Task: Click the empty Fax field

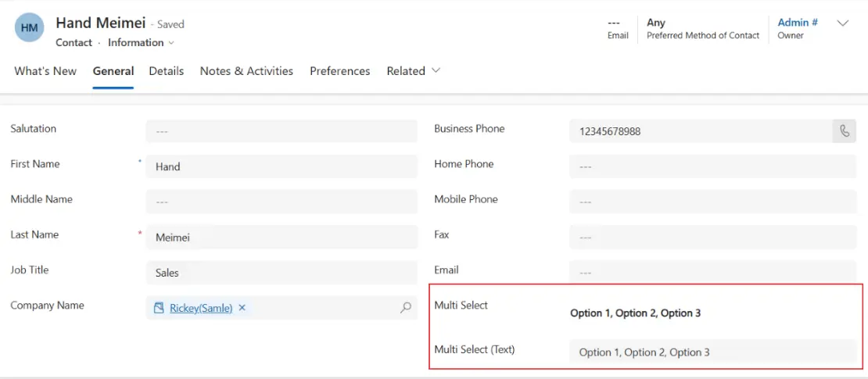Action: pyautogui.click(x=713, y=238)
